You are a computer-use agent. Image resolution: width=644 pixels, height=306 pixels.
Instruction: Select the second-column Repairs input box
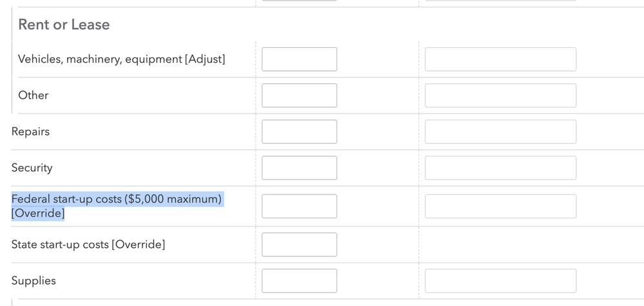[500, 132]
